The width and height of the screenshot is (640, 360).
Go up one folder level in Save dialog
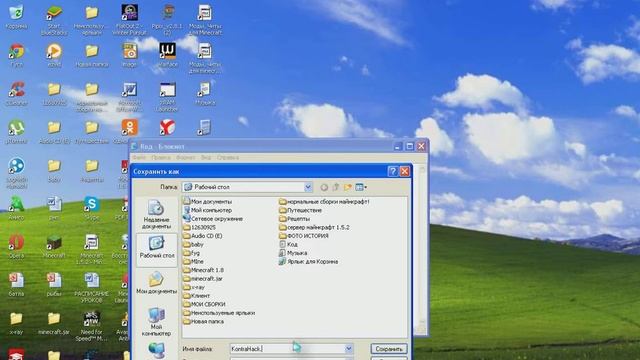tap(336, 187)
